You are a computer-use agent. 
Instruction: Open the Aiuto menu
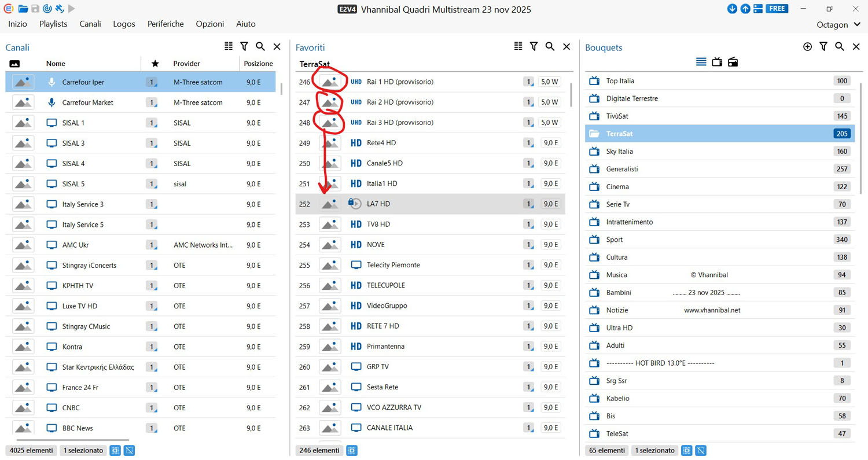(246, 24)
